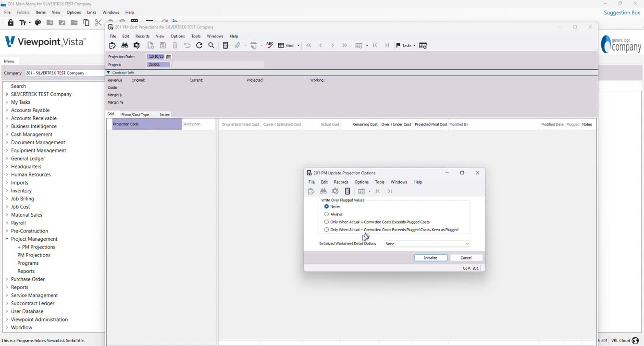Open Programs under Project Management
The height and width of the screenshot is (346, 644).
[28, 263]
